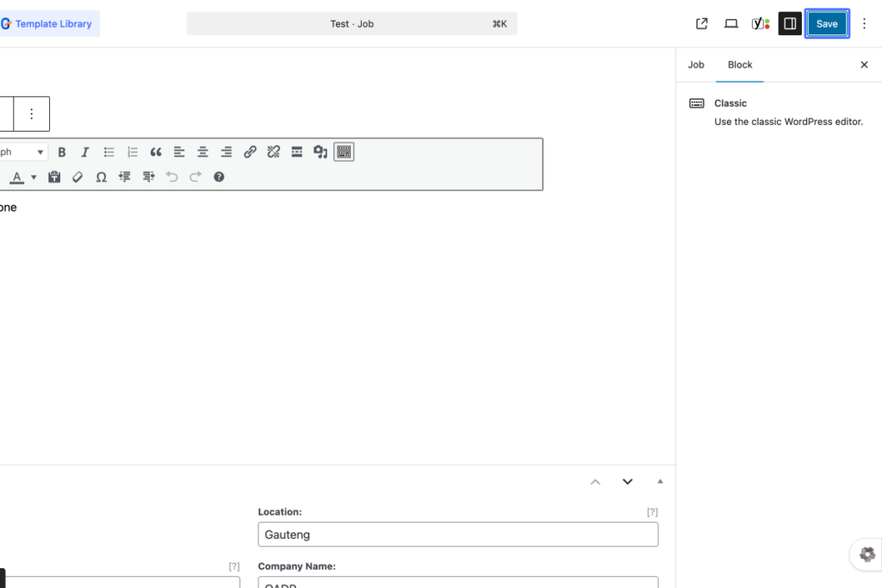Open the block toolbar options menu
The width and height of the screenshot is (882, 588).
click(x=32, y=114)
